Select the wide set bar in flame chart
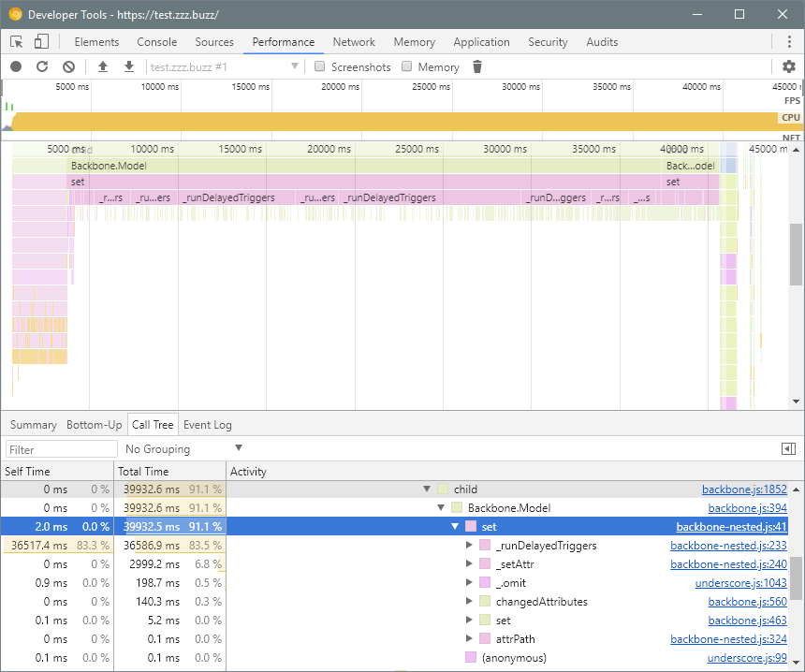805x672 pixels. point(364,182)
